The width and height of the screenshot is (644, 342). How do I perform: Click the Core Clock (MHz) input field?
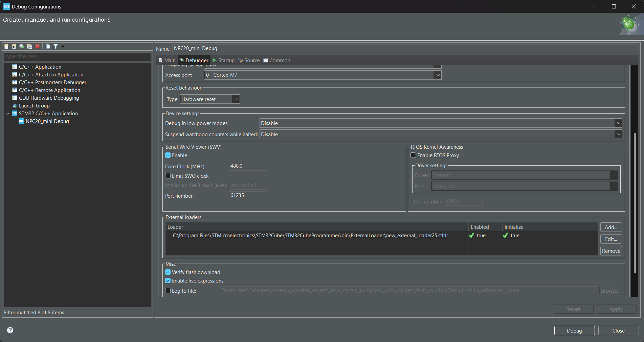(248, 166)
